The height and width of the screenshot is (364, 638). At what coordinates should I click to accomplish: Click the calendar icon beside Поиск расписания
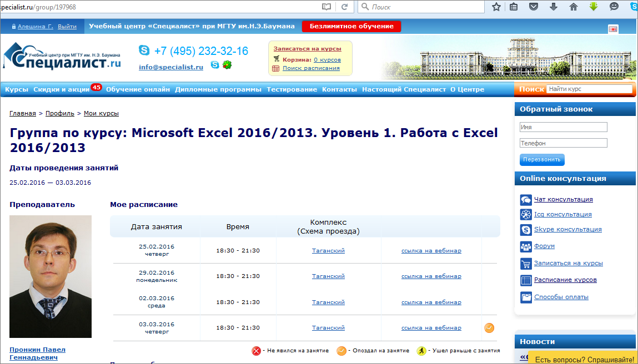coord(276,68)
